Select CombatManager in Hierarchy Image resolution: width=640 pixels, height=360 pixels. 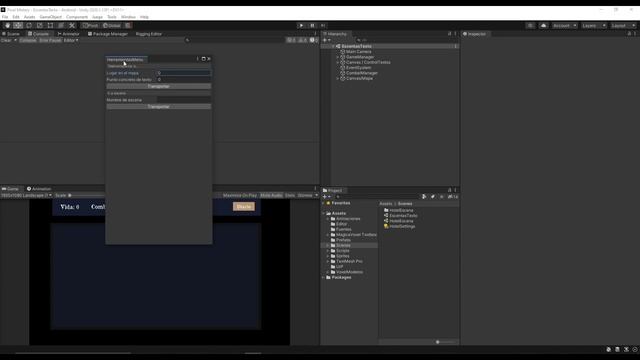pos(362,73)
